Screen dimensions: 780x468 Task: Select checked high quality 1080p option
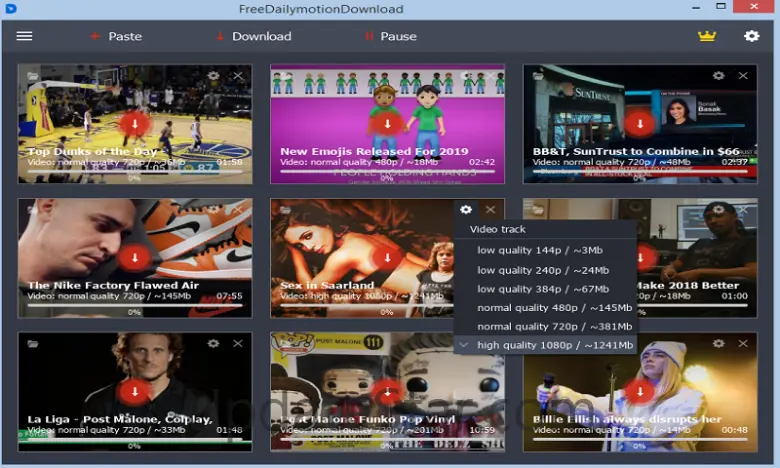(554, 345)
